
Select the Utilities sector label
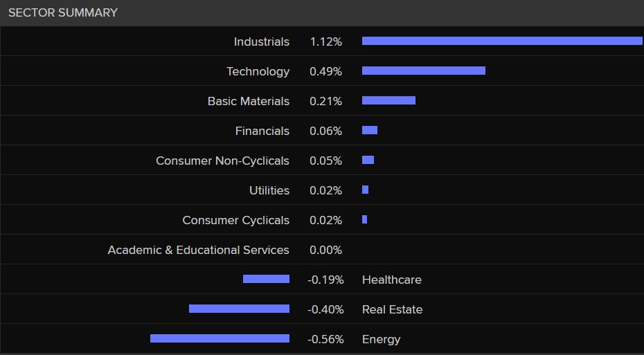click(x=269, y=190)
